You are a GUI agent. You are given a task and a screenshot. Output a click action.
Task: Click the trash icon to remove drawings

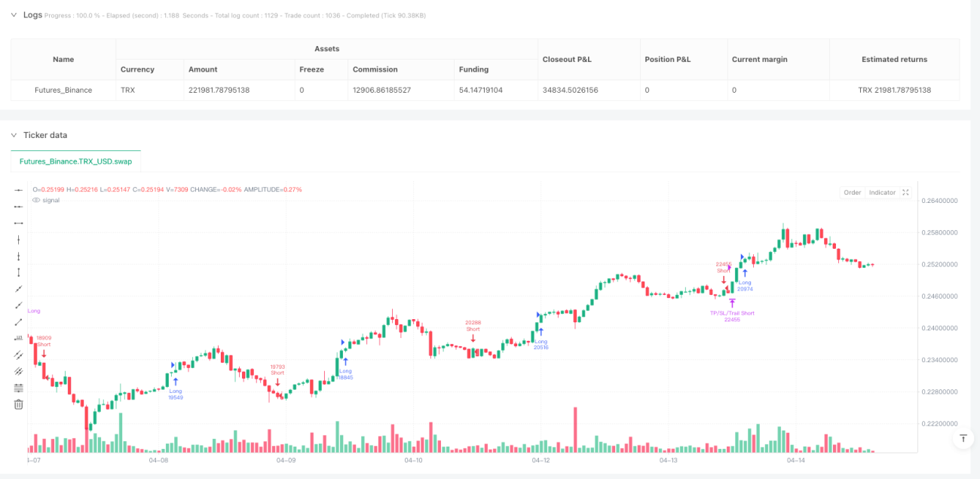tap(19, 404)
